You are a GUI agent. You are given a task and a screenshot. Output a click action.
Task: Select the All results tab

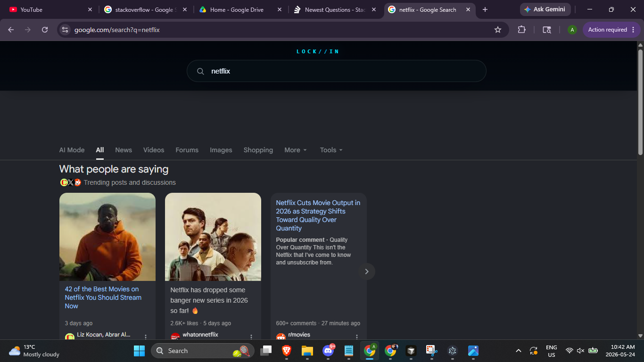[100, 150]
